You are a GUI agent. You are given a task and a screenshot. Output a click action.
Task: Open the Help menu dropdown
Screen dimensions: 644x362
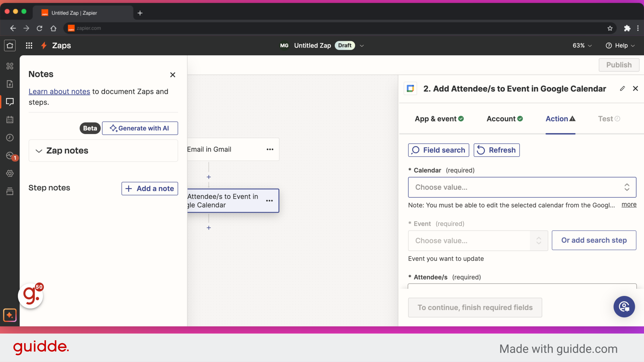tap(620, 46)
